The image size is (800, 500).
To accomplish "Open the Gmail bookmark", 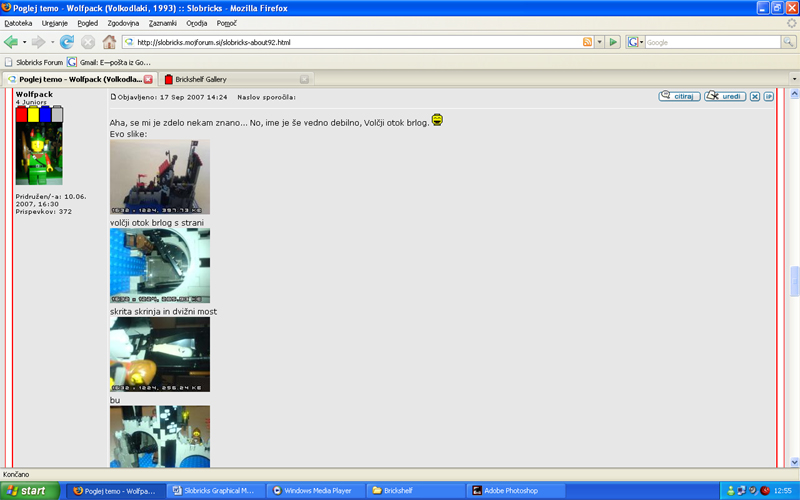I will coord(109,62).
